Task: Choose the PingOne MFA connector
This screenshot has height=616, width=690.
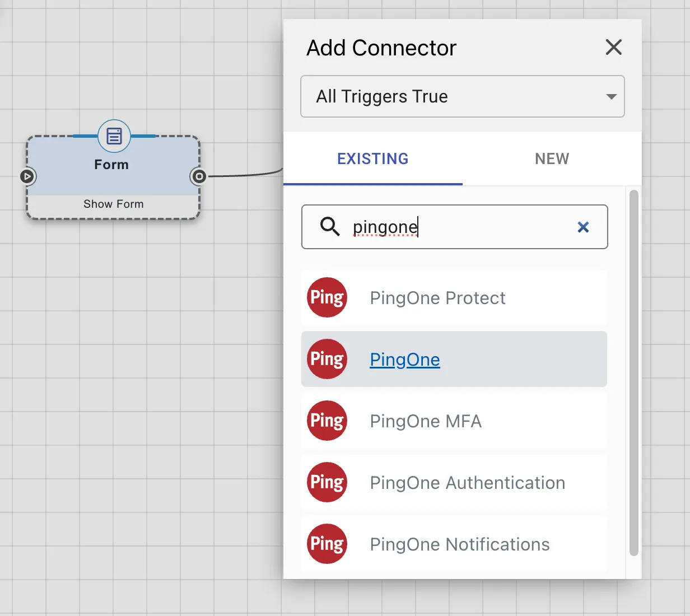Action: [x=454, y=421]
